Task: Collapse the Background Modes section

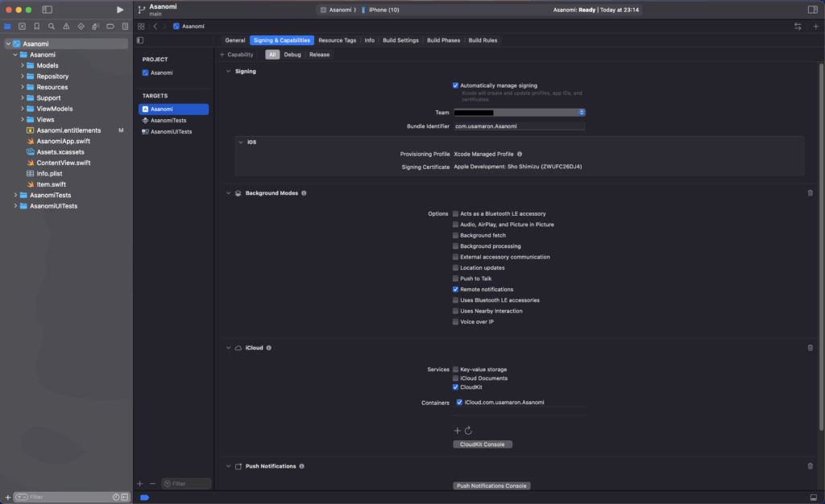Action: point(229,193)
